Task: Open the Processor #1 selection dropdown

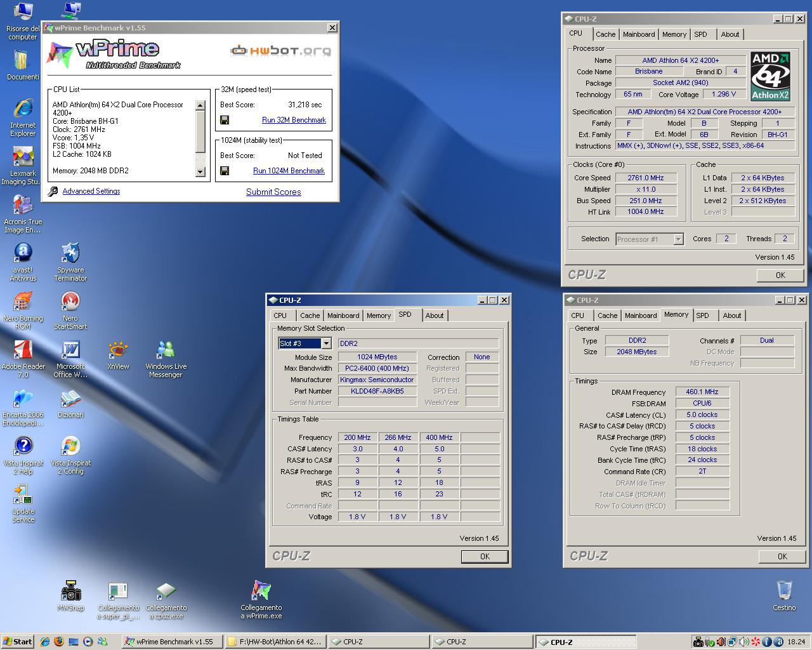Action: point(678,239)
